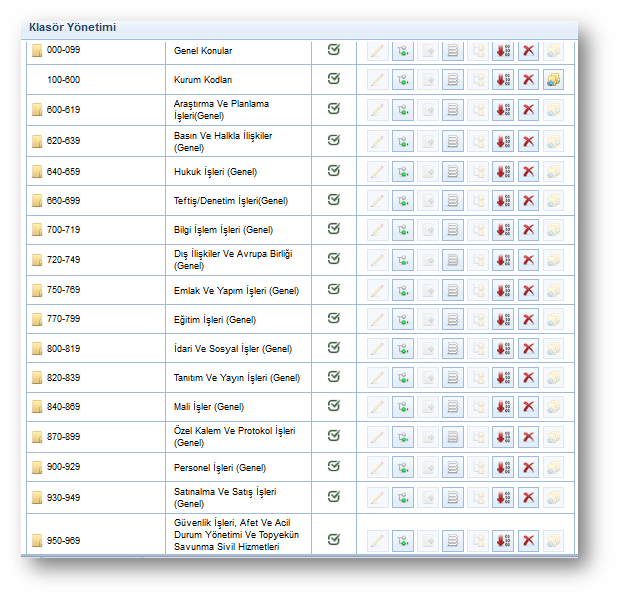620x600 pixels.
Task: Toggle the checkbox for Genel Konular
Action: pos(334,50)
